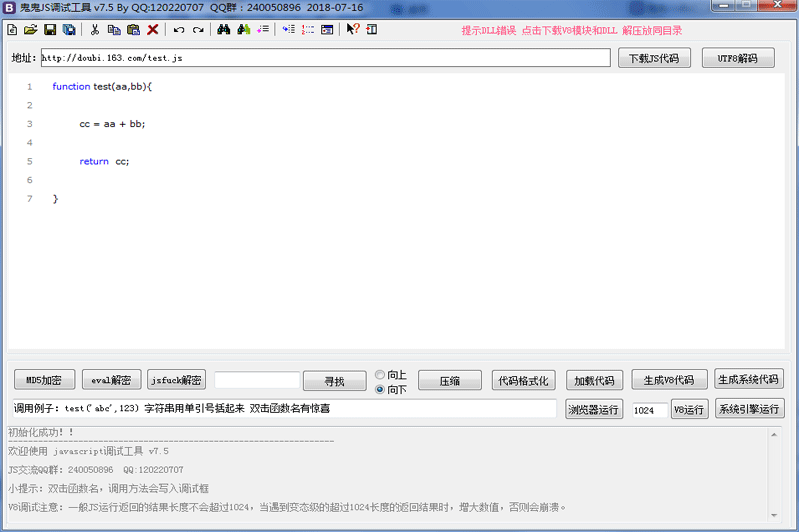
Task: Click the '小提示' log line
Action: coord(108,489)
